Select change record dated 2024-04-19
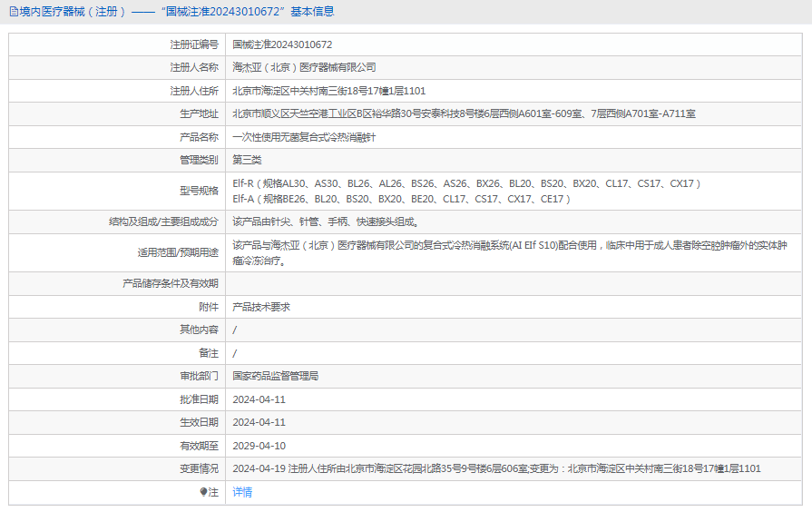Viewport: 812px width, 512px height. [x=496, y=468]
